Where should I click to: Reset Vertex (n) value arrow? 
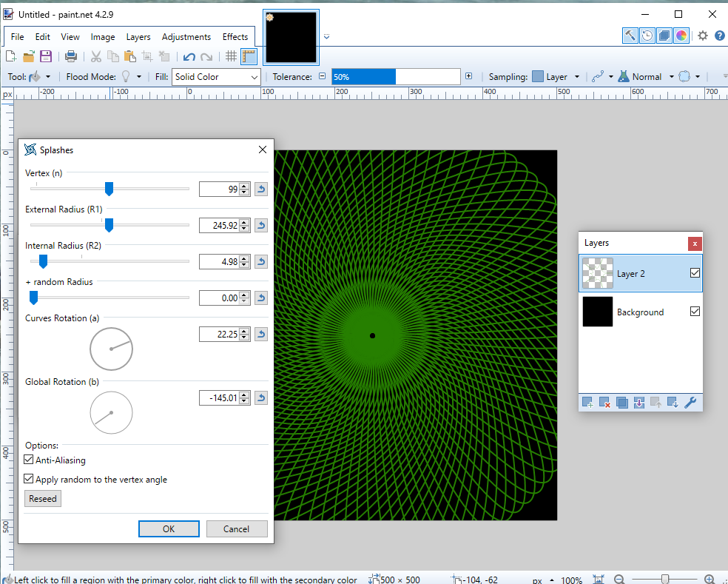[x=261, y=189]
